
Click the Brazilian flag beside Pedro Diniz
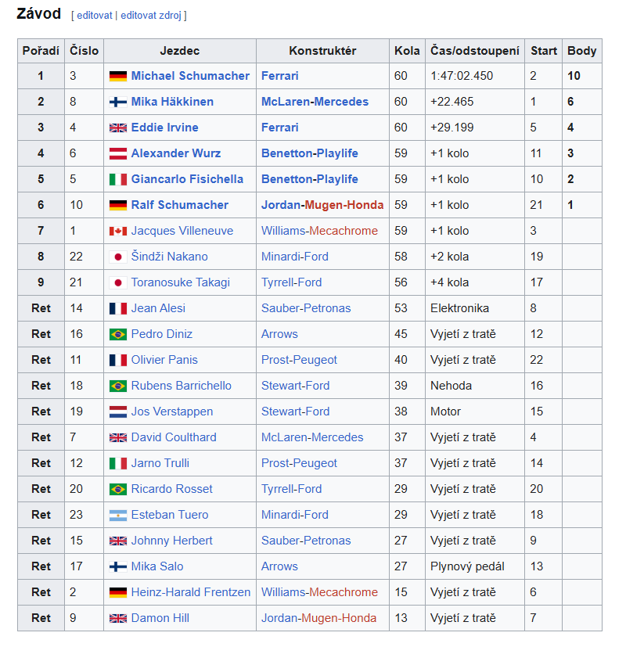(117, 334)
